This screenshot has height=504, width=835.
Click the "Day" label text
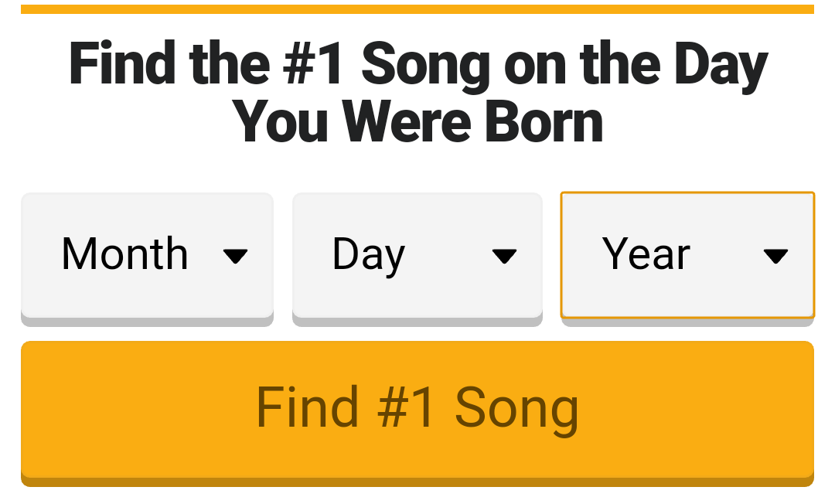(x=368, y=254)
